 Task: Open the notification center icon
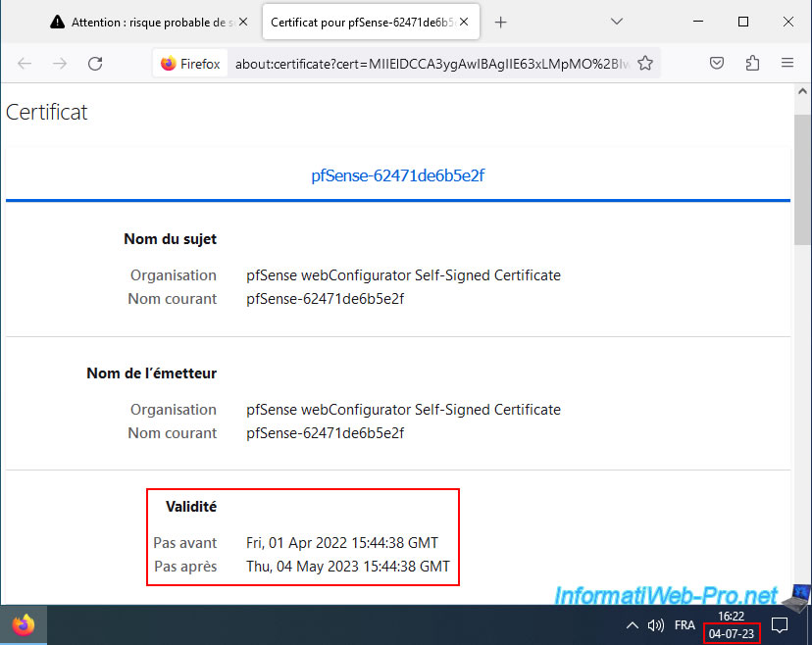coord(780,625)
